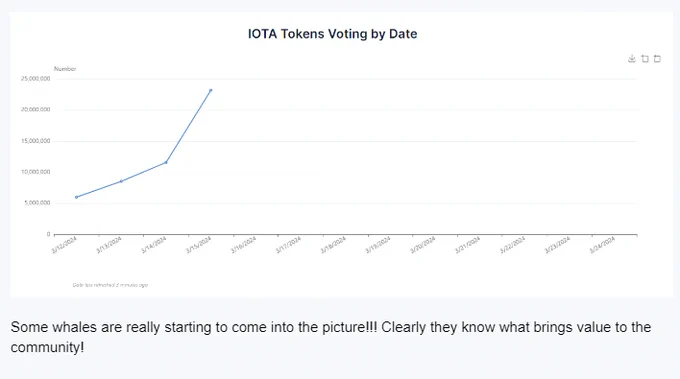
Task: Click the 3/12/2024 x-axis date label
Action: pyautogui.click(x=64, y=245)
